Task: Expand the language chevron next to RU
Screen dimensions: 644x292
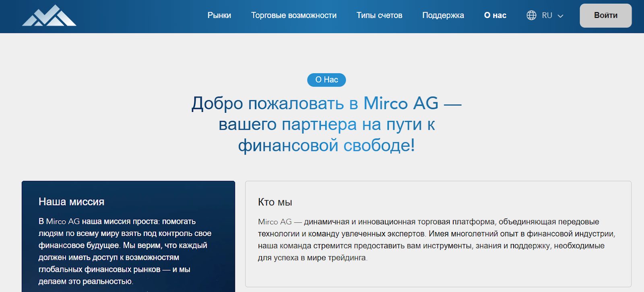Action: pos(560,16)
